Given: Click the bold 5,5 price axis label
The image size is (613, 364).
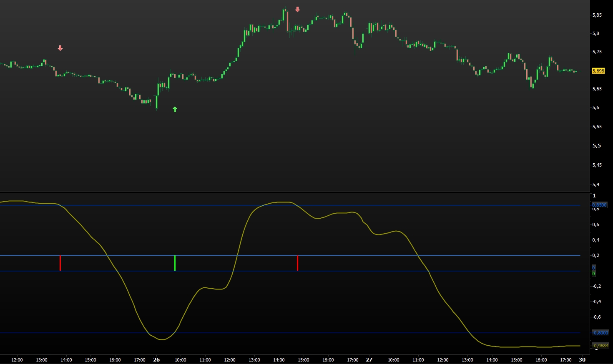Looking at the screenshot, I should [597, 146].
